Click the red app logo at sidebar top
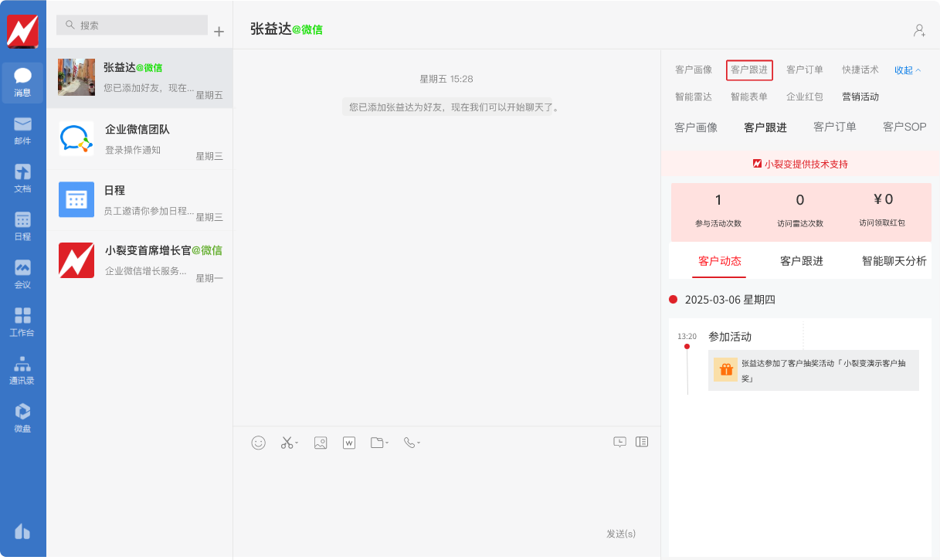 click(22, 31)
